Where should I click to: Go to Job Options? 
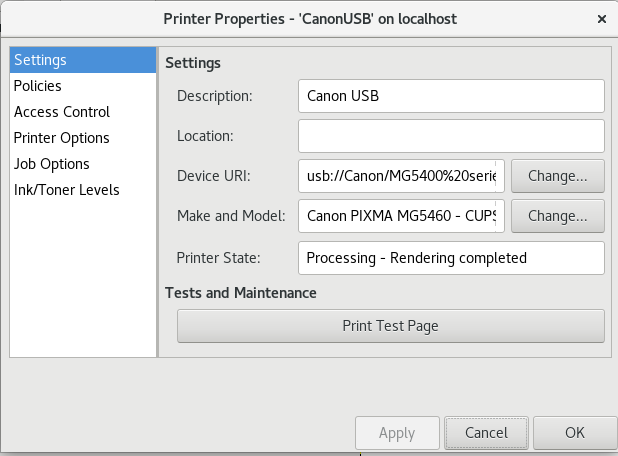point(83,164)
